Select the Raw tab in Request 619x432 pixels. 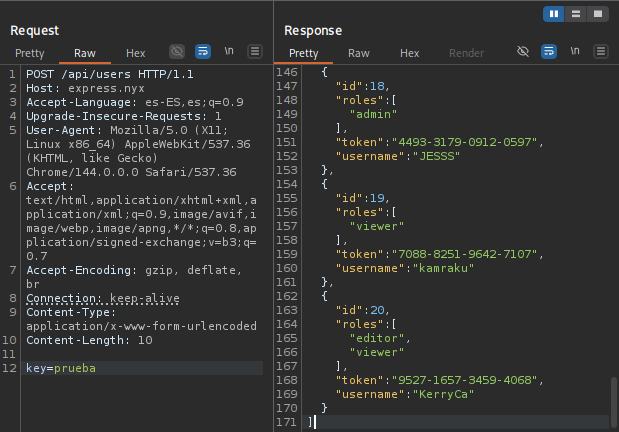[84, 53]
